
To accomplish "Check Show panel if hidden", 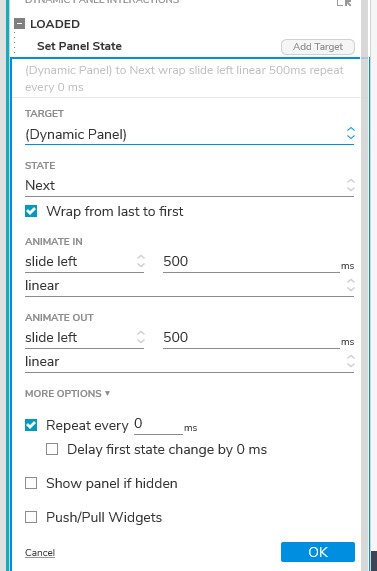I will point(31,483).
